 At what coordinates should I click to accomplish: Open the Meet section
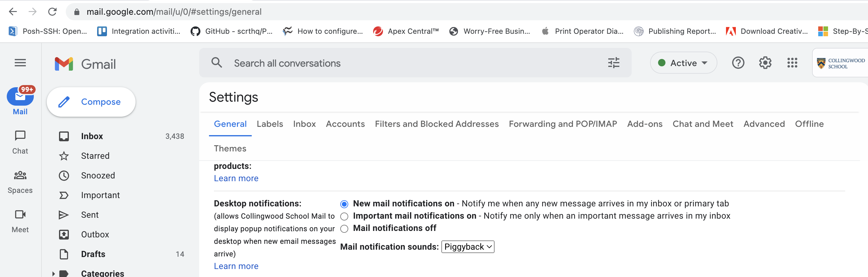click(x=20, y=221)
